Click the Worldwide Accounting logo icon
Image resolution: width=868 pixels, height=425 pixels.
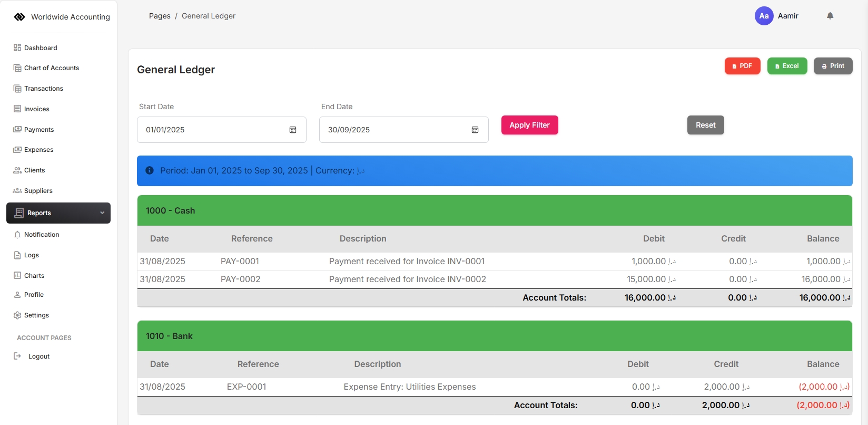click(x=19, y=17)
